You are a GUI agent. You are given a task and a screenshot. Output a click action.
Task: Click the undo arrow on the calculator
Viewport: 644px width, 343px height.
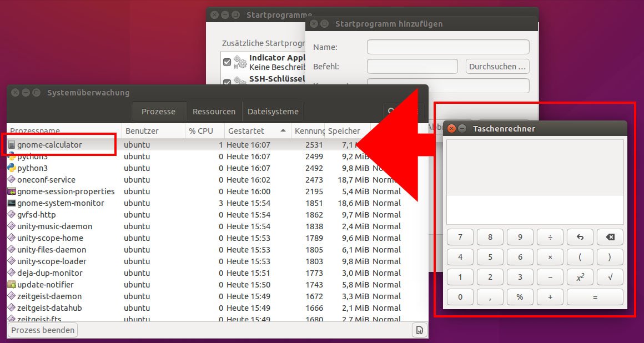580,237
